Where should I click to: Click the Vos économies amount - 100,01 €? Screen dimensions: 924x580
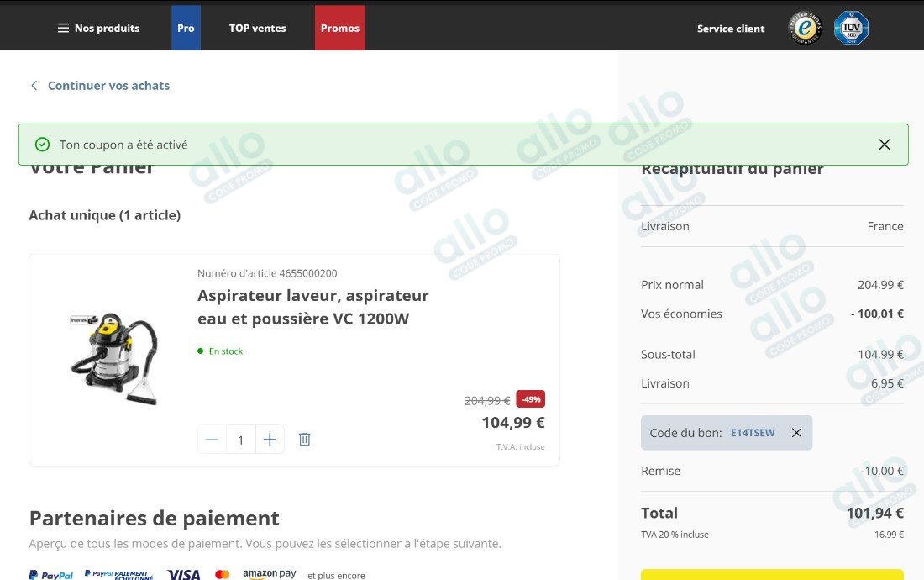pos(877,314)
